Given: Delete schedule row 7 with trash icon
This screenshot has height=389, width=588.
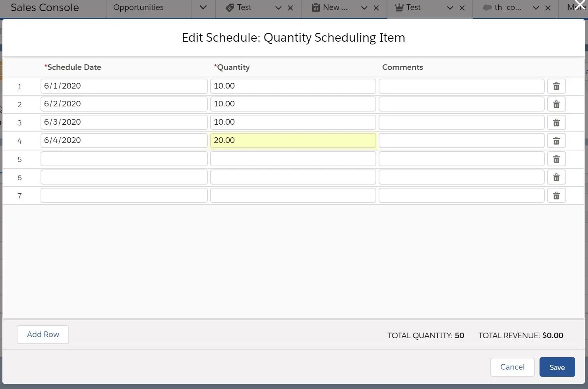Looking at the screenshot, I should [x=556, y=196].
